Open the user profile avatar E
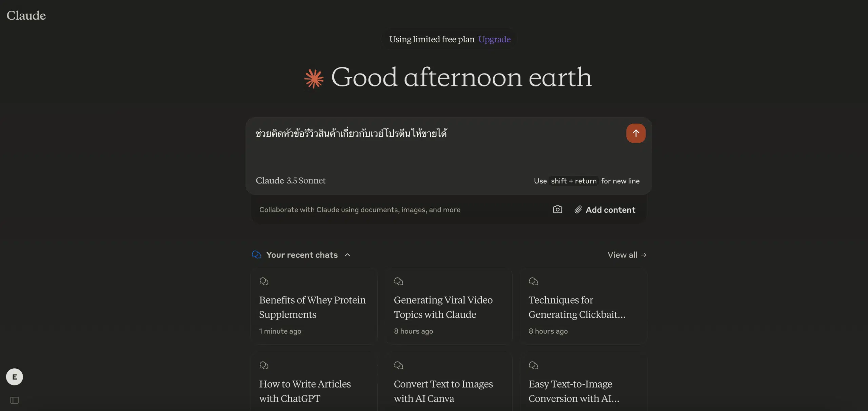The image size is (868, 411). coord(14,377)
